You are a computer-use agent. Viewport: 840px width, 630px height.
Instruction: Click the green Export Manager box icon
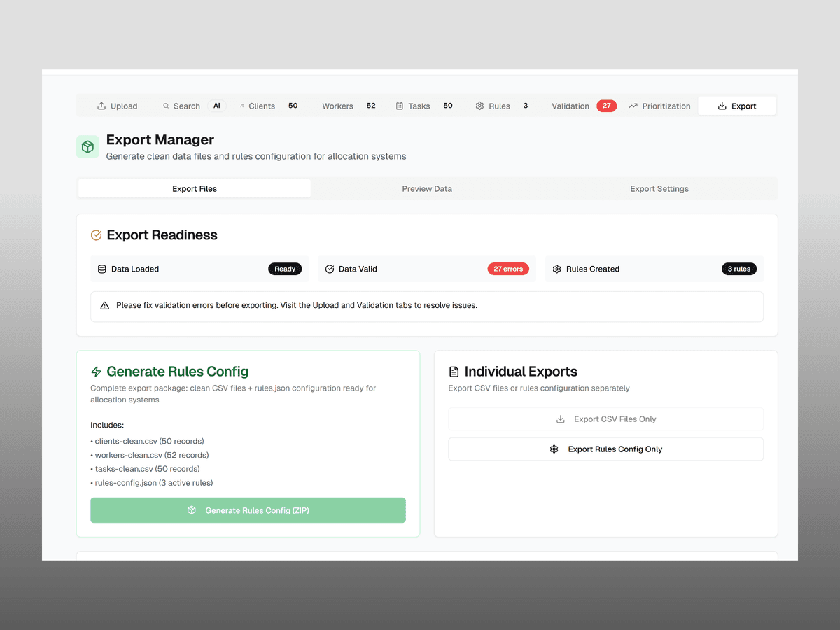(x=87, y=147)
